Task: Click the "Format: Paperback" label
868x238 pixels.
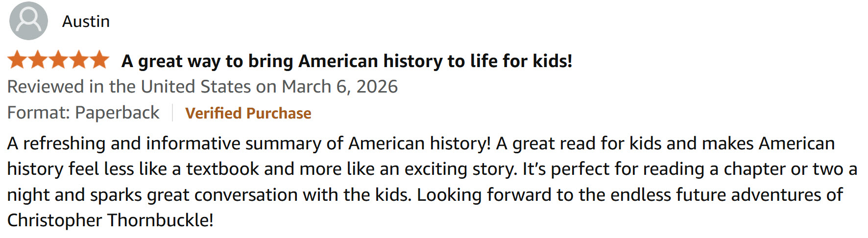Action: [x=83, y=113]
